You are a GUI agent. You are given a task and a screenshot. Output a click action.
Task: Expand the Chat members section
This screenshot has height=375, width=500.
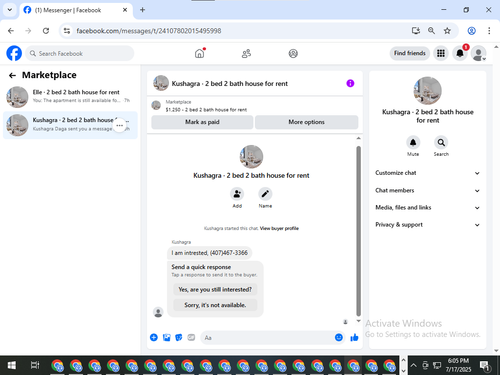(x=427, y=190)
